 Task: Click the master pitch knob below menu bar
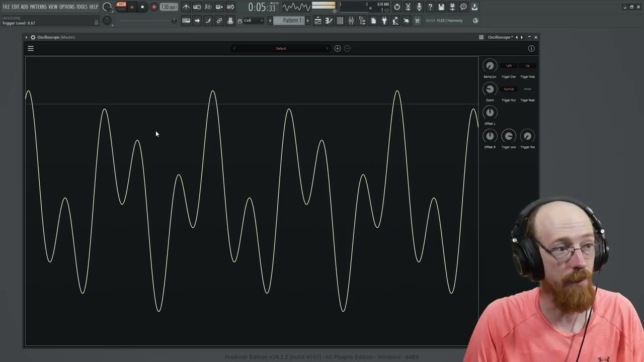pyautogui.click(x=107, y=21)
